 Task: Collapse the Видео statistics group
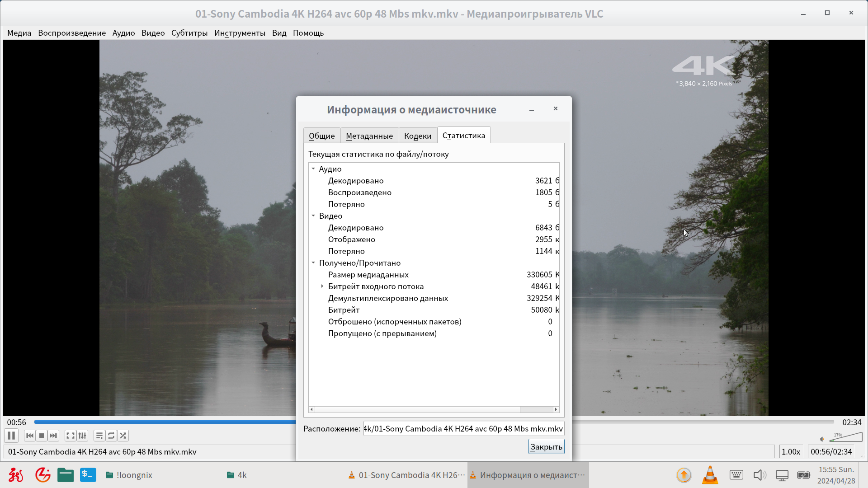(313, 216)
